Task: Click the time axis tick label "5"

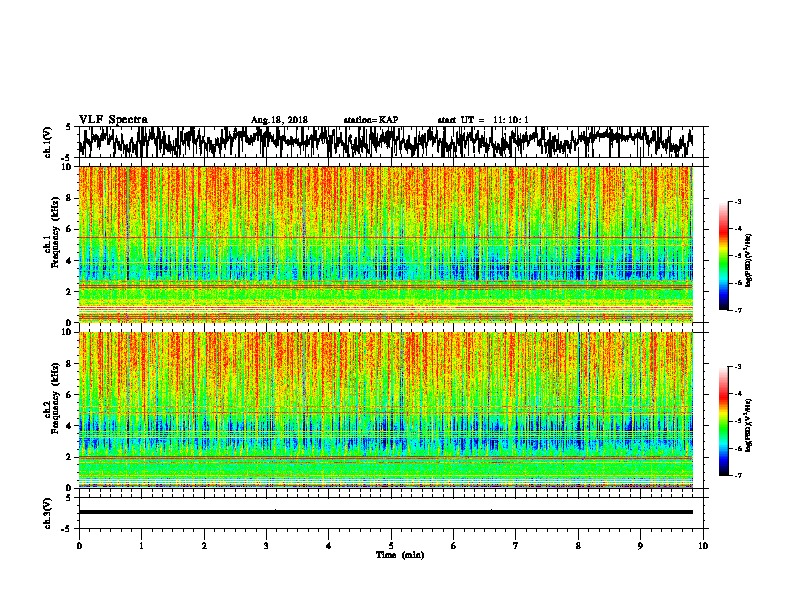Action: [x=391, y=546]
